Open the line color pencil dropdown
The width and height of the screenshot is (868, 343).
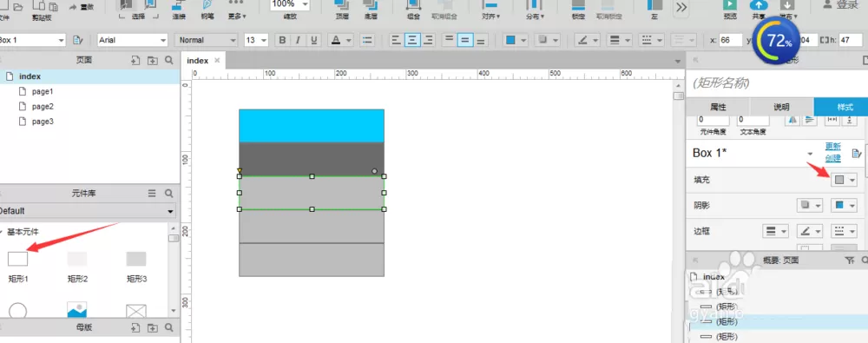tap(588, 40)
